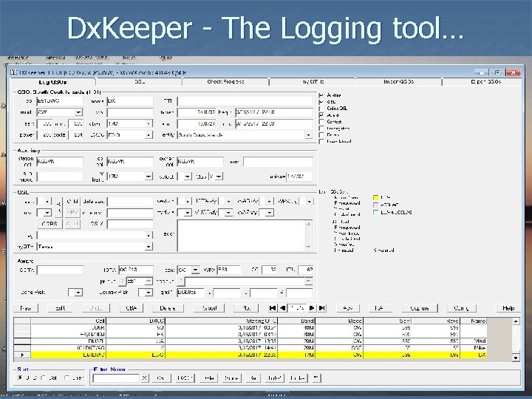Click the Mike name cell in log grid
Viewport: 532px width, 399px height.
pos(474,348)
